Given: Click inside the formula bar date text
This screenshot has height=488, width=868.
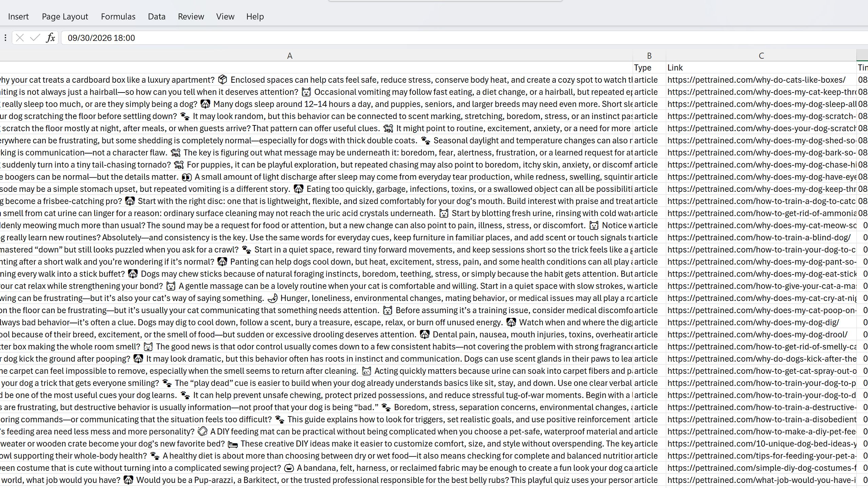Looking at the screenshot, I should [101, 38].
